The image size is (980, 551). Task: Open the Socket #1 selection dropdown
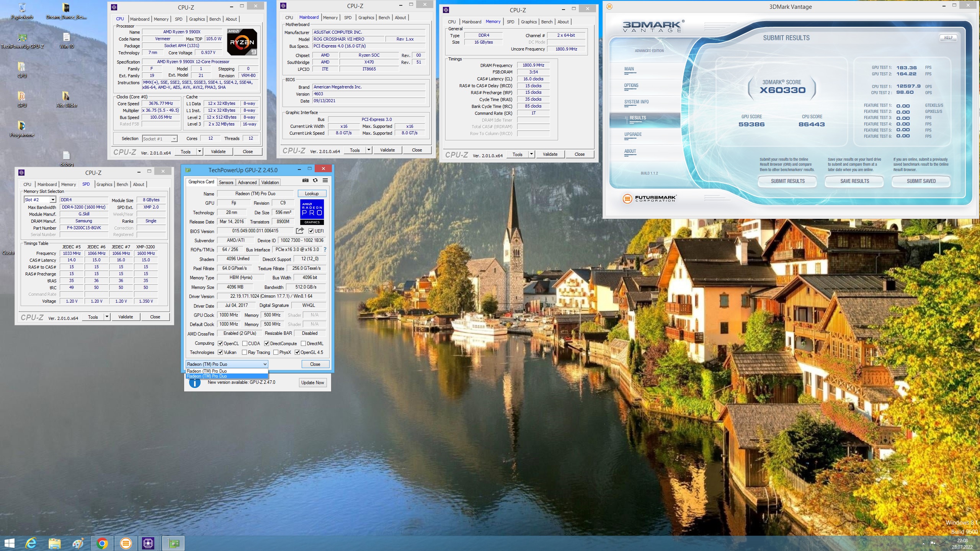click(160, 139)
